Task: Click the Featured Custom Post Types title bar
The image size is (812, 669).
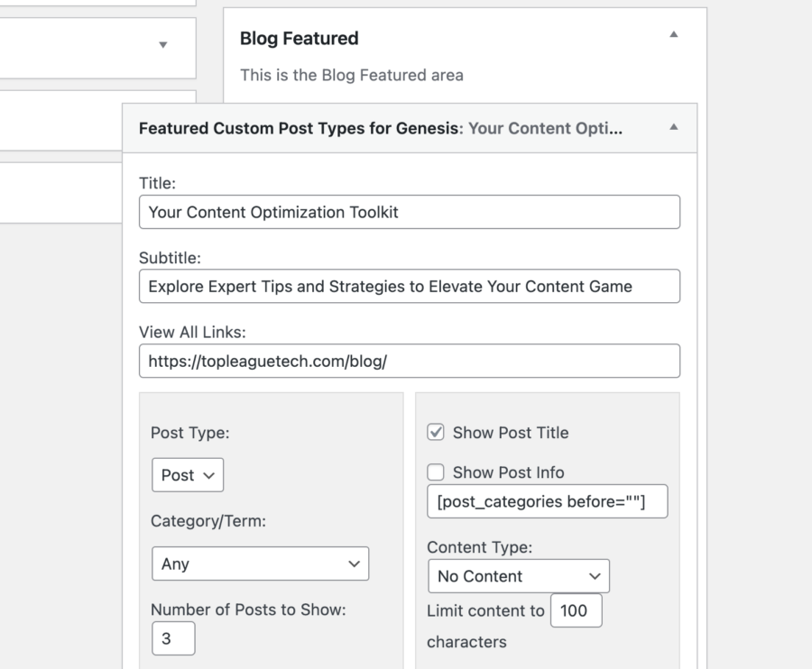Action: click(379, 128)
